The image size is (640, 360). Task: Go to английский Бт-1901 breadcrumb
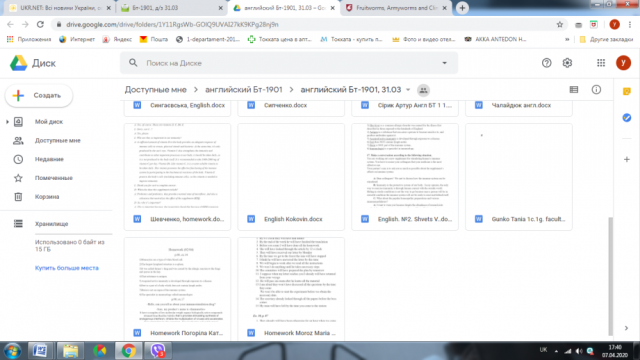[244, 90]
